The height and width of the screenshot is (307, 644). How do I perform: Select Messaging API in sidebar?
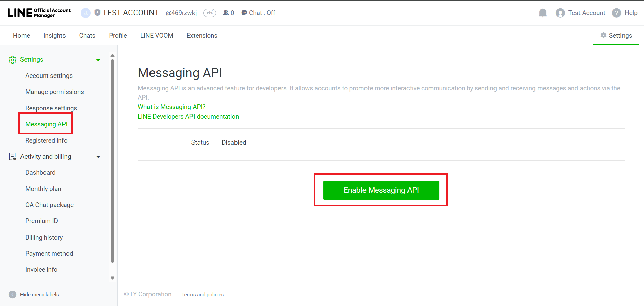46,124
